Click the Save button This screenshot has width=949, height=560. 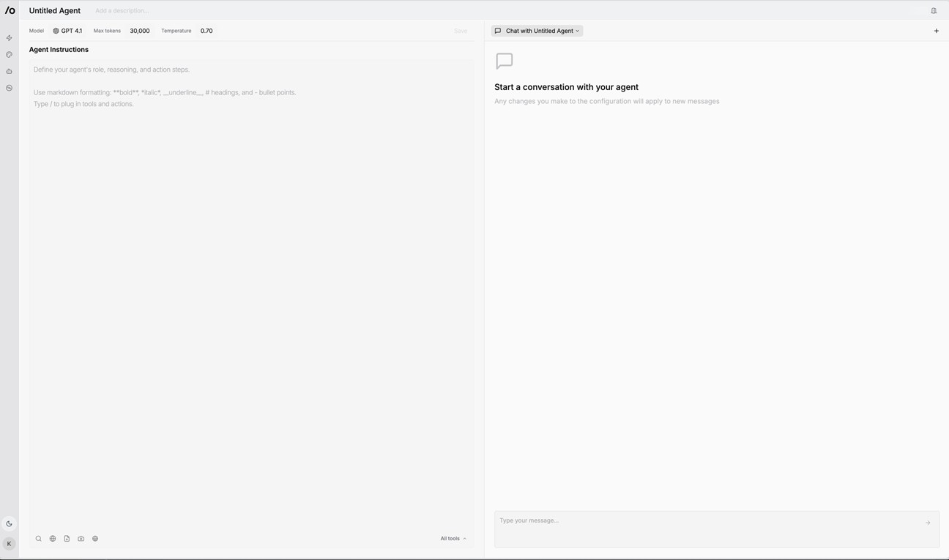[461, 31]
